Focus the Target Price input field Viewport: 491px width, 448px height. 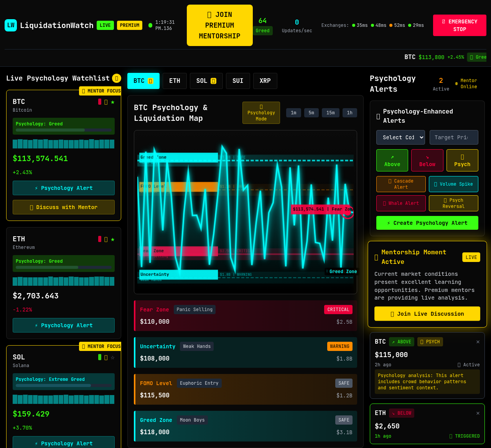pos(454,137)
